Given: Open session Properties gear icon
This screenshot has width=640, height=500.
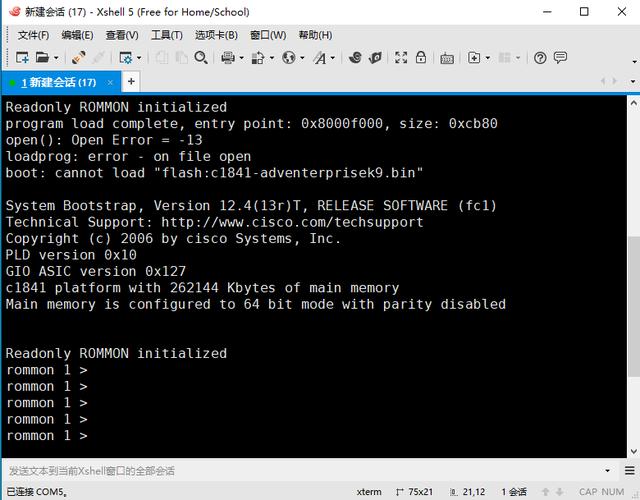Looking at the screenshot, I should tap(126, 58).
